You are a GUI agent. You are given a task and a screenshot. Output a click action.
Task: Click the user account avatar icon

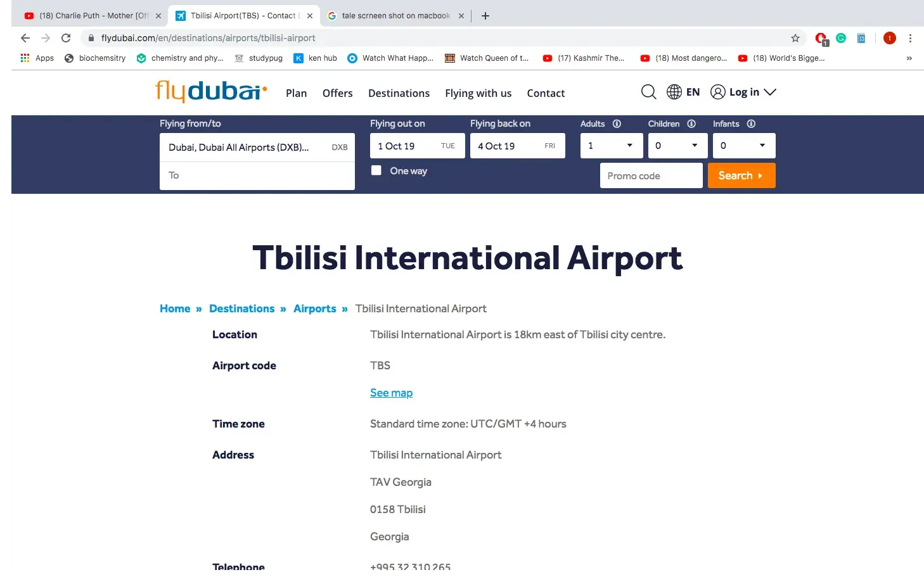pos(717,92)
